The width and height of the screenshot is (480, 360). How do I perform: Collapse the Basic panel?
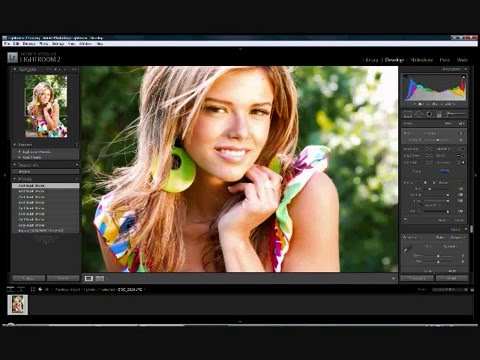tap(466, 230)
